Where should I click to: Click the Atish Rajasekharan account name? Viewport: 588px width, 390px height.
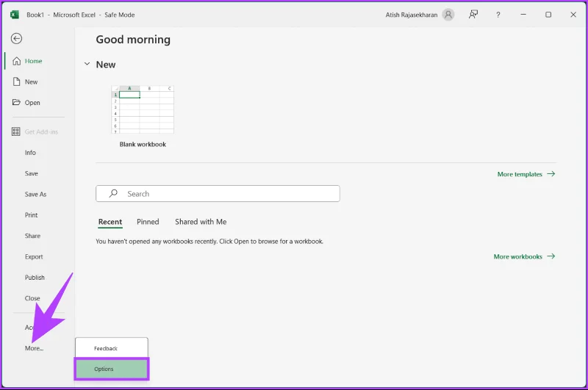coord(412,15)
